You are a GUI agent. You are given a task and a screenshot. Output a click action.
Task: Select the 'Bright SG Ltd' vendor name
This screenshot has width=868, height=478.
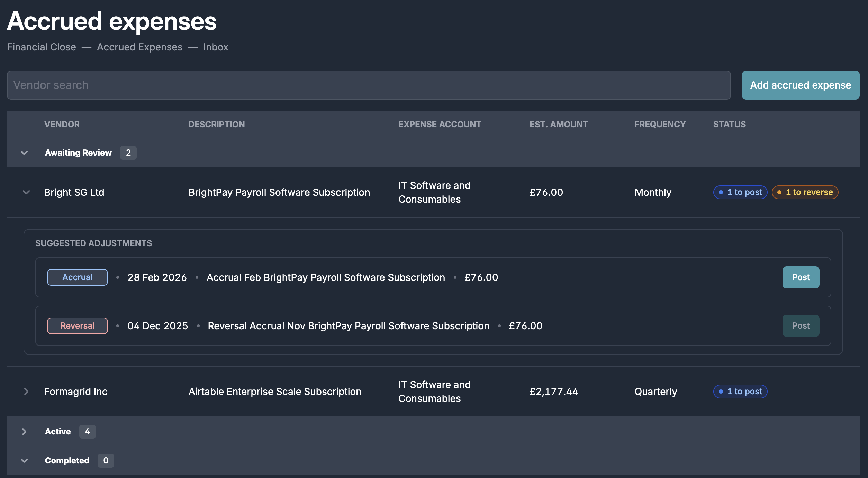click(x=74, y=192)
